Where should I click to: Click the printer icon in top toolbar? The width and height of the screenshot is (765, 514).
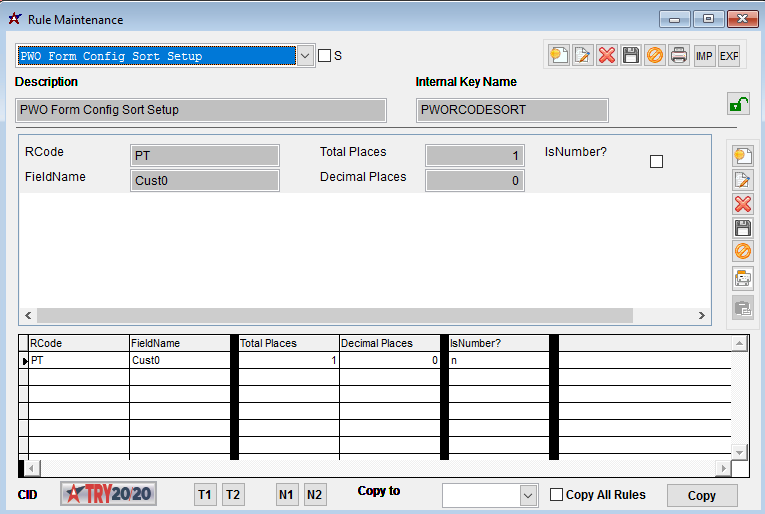tap(679, 56)
